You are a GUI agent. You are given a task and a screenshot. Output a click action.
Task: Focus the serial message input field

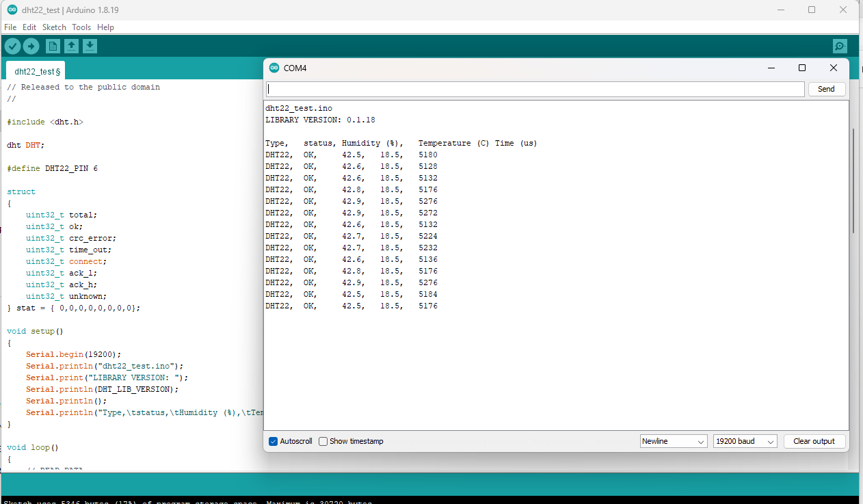coord(535,89)
